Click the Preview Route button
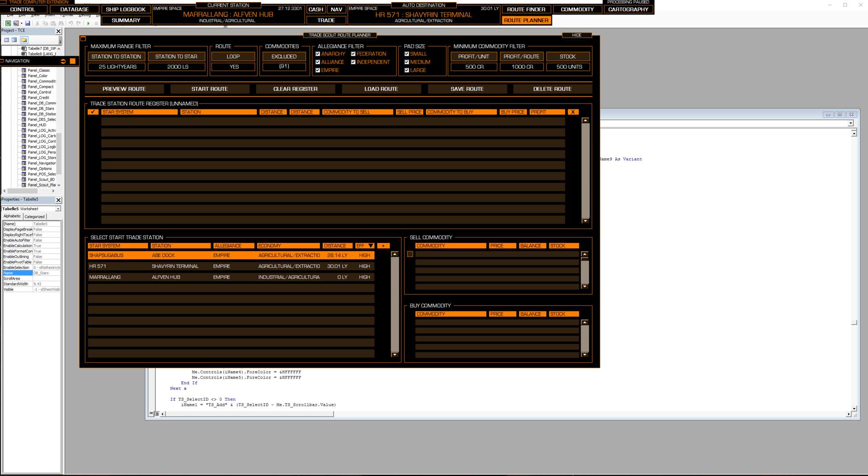Screen dimensions: 868x476 click(x=124, y=89)
